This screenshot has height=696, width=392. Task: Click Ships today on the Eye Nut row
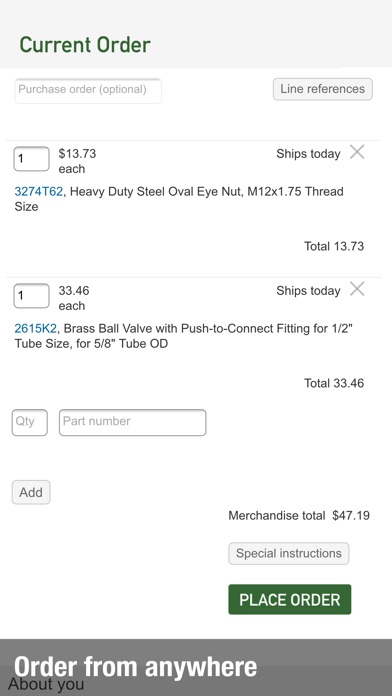click(x=308, y=154)
